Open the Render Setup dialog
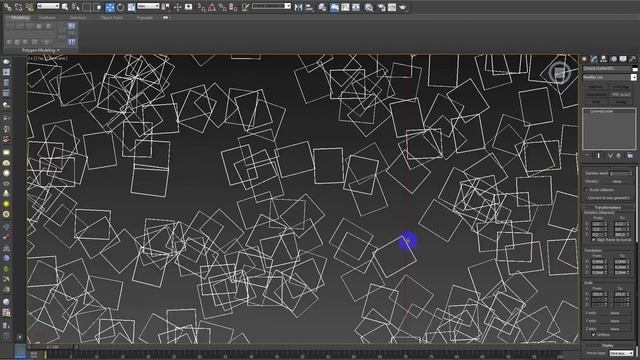640x360 pixels. coord(381,7)
